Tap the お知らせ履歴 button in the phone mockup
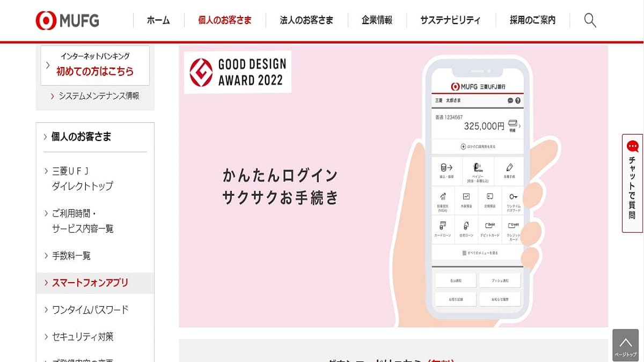 (x=500, y=299)
